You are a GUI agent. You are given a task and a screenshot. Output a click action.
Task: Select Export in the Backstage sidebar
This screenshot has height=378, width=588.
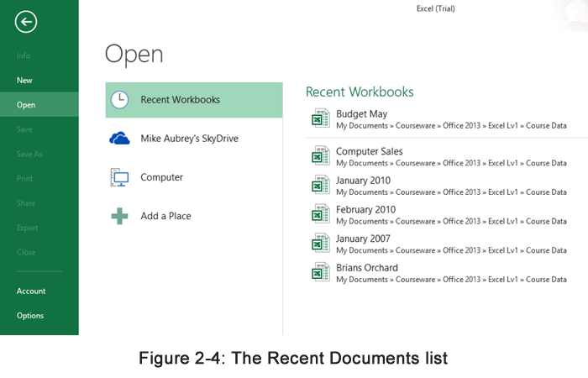point(27,228)
